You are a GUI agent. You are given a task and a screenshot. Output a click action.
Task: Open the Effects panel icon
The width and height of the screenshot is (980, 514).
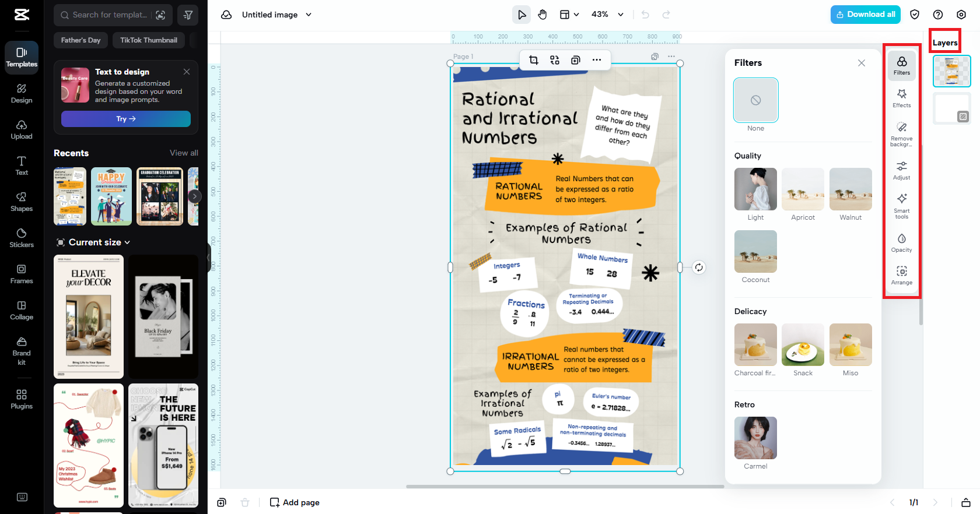pyautogui.click(x=901, y=98)
